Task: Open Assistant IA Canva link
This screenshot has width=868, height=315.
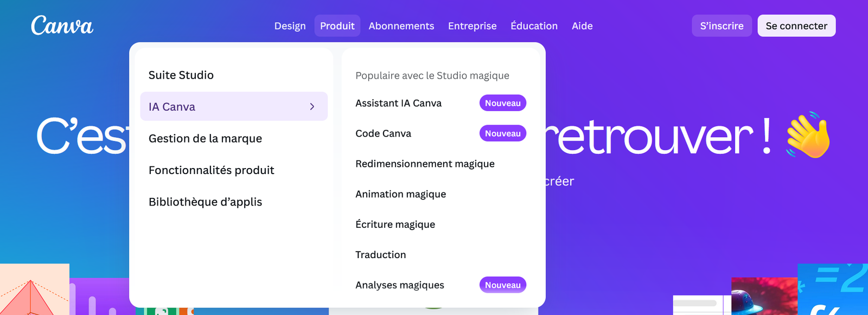Action: click(x=398, y=103)
